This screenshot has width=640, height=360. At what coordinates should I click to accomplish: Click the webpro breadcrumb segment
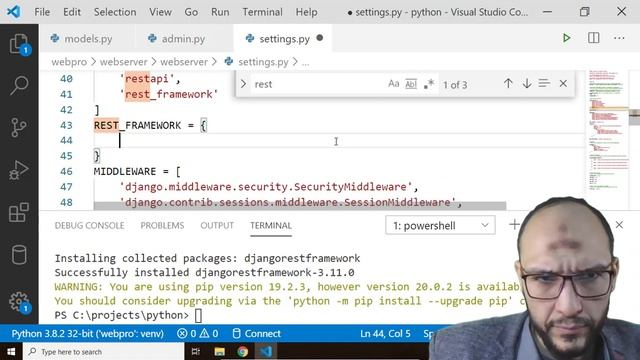(x=69, y=62)
